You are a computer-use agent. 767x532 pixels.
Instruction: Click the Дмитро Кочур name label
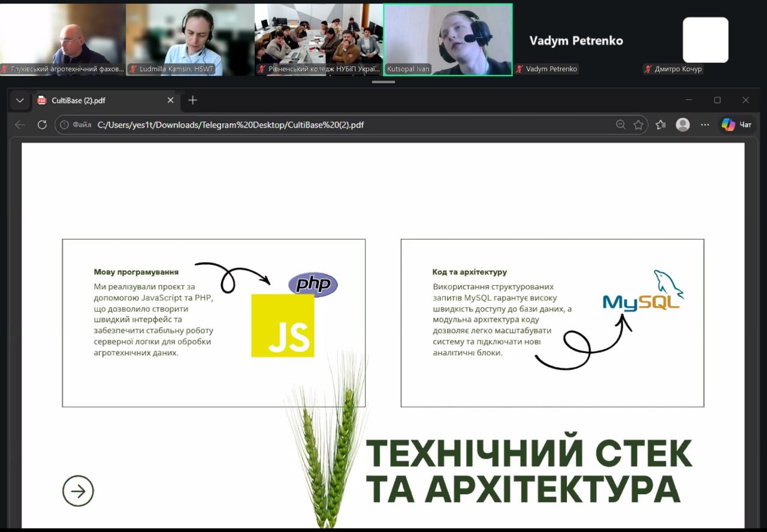tap(678, 69)
